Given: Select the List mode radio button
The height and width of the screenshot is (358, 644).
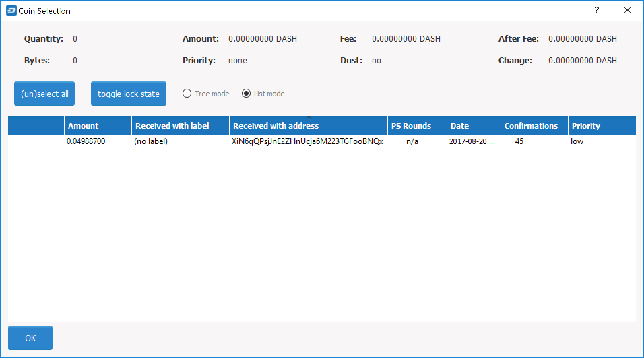Looking at the screenshot, I should click(246, 94).
